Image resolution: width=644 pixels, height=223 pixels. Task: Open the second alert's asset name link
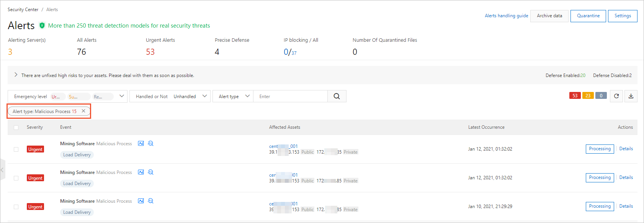click(283, 175)
